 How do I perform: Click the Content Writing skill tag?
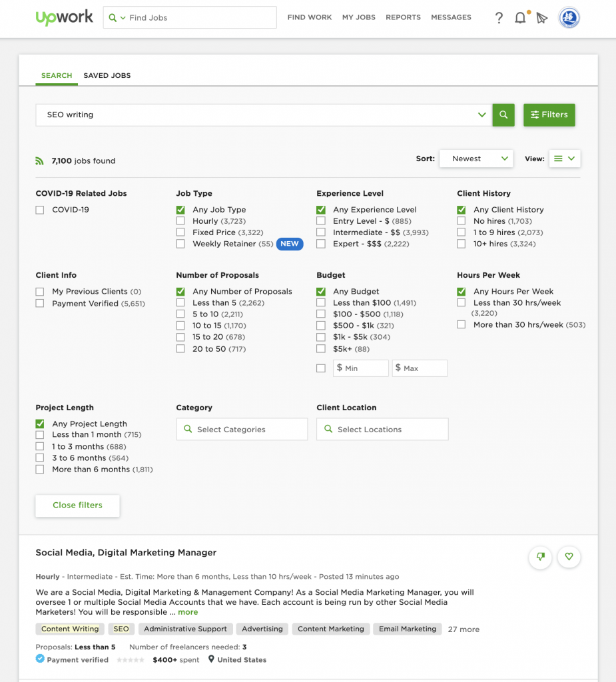pyautogui.click(x=70, y=629)
